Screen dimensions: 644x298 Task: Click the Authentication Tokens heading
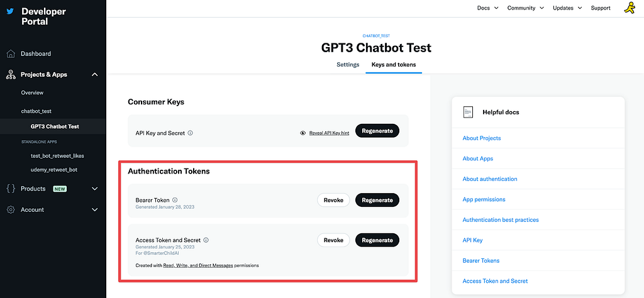coord(169,172)
